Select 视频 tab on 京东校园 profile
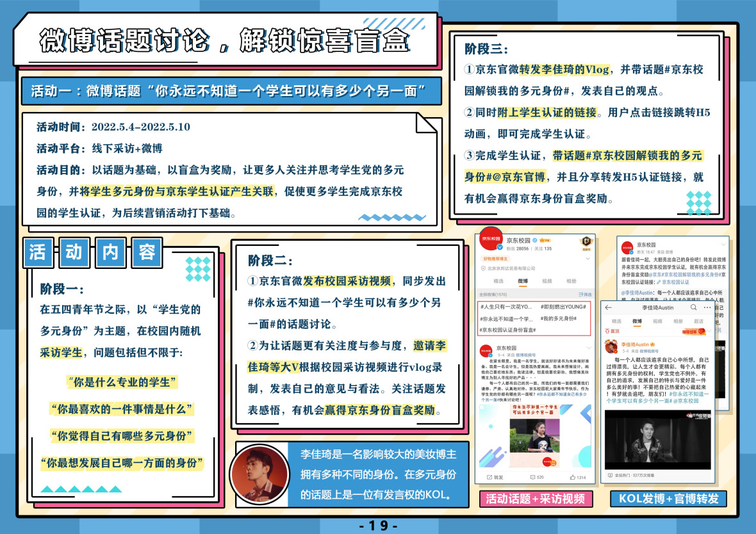Image resolution: width=756 pixels, height=534 pixels. click(546, 281)
